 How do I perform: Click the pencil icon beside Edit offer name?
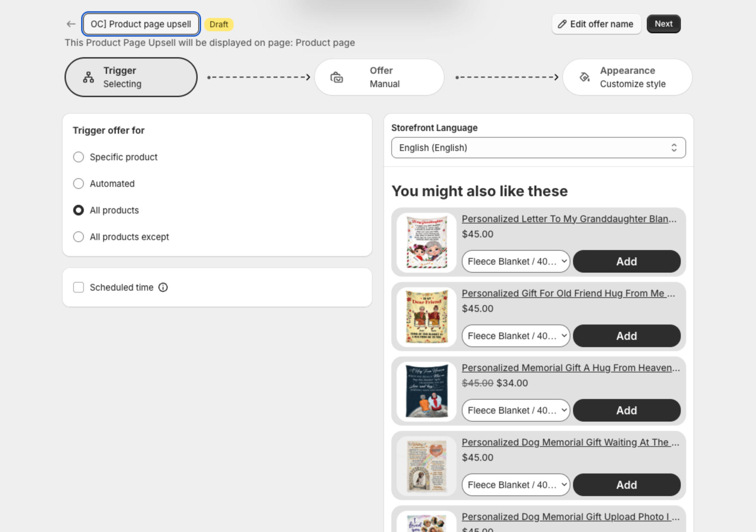(x=562, y=24)
